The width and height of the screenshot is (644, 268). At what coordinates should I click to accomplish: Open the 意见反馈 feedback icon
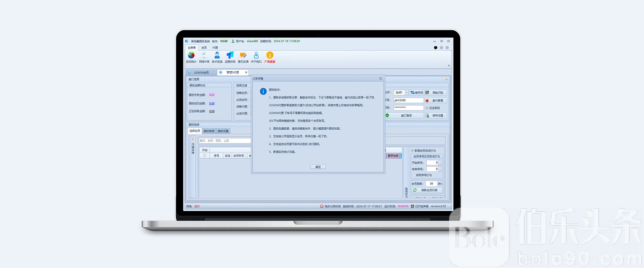[x=243, y=55]
